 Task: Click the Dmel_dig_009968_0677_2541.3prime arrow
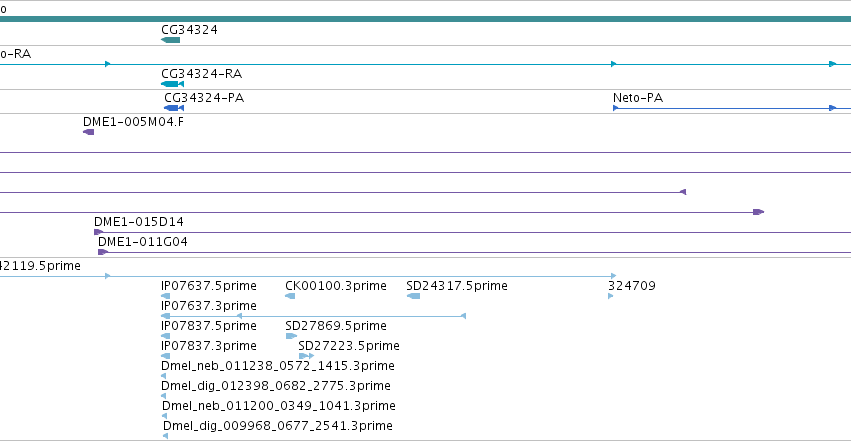pos(166,436)
